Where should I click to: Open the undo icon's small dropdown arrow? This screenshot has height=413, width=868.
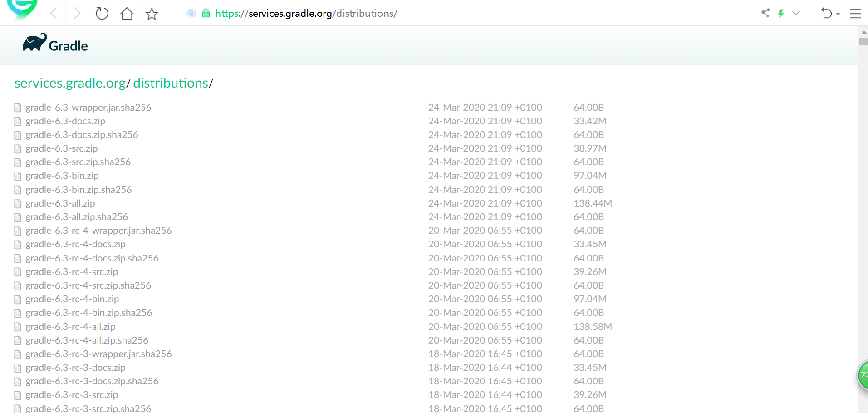[x=838, y=14]
